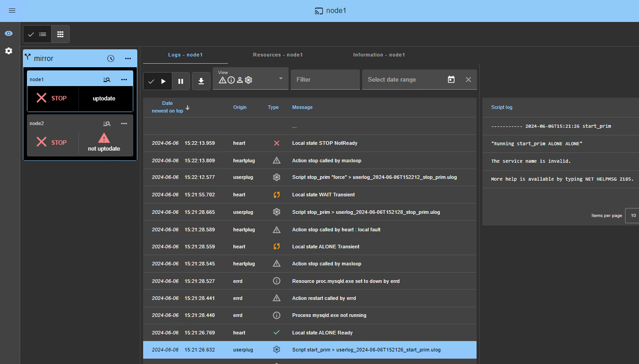This screenshot has height=364, width=639.
Task: Expand the View log type dropdown
Action: [281, 79]
